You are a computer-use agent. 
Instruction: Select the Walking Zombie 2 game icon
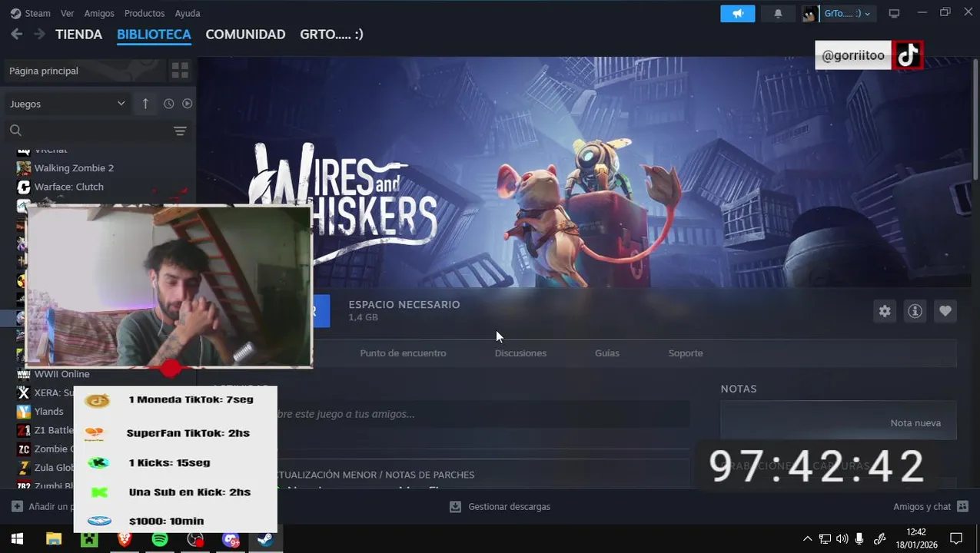point(24,168)
